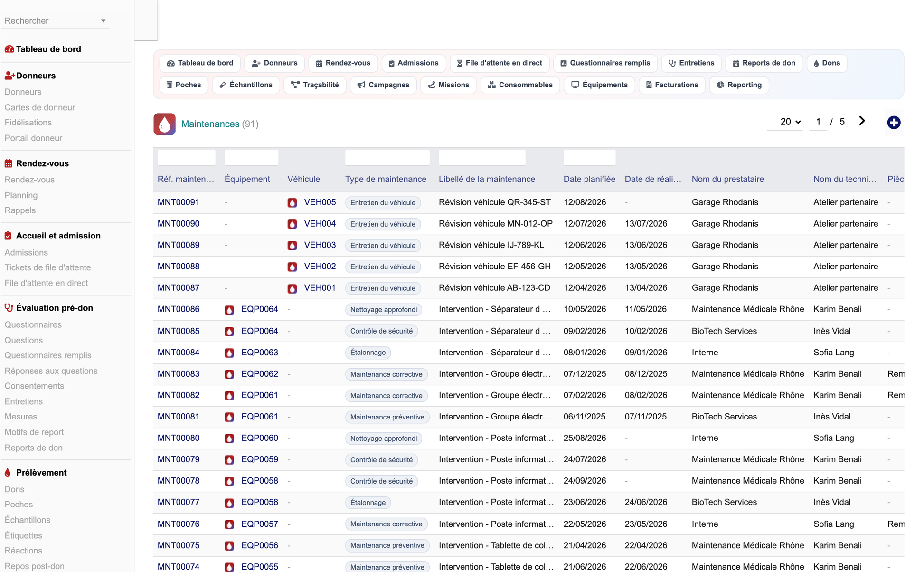Click date 25/08/2026 in row MNT00080
Screen dimensions: 924x572
[585, 438]
